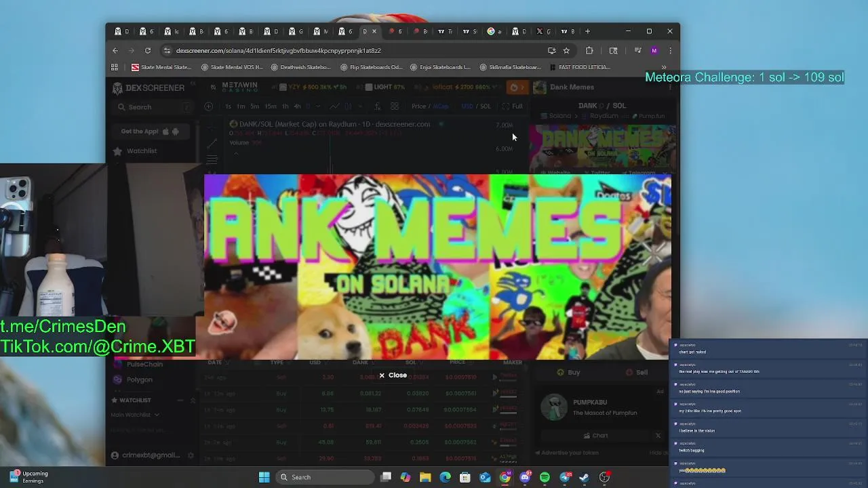Open Discord from taskbar
This screenshot has width=868, height=488.
(525, 477)
